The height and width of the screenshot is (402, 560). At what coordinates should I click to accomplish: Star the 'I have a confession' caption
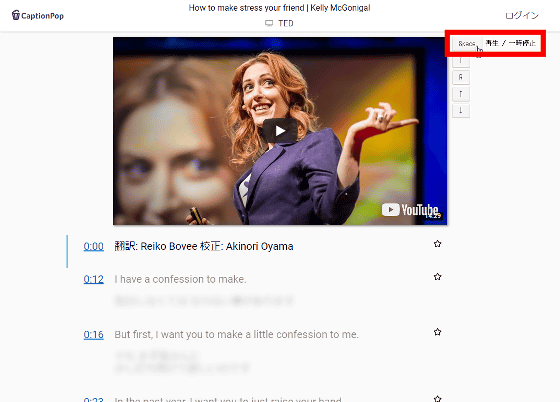[437, 277]
